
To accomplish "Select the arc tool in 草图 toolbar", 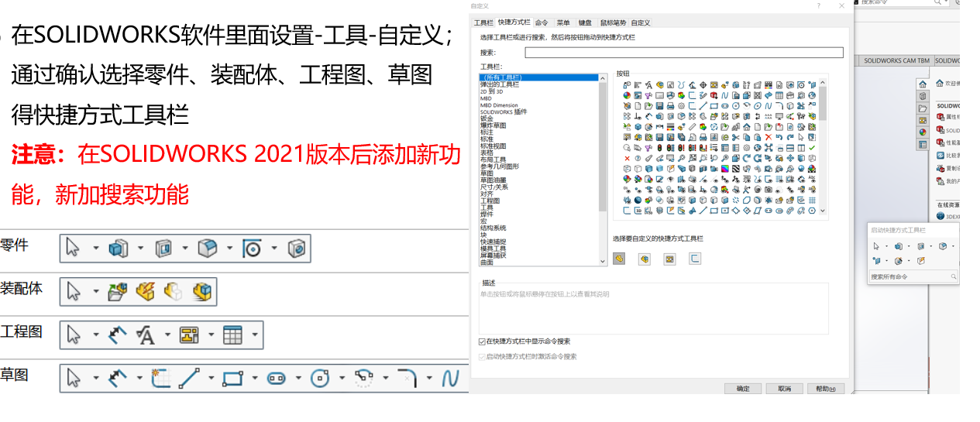I will point(363,378).
